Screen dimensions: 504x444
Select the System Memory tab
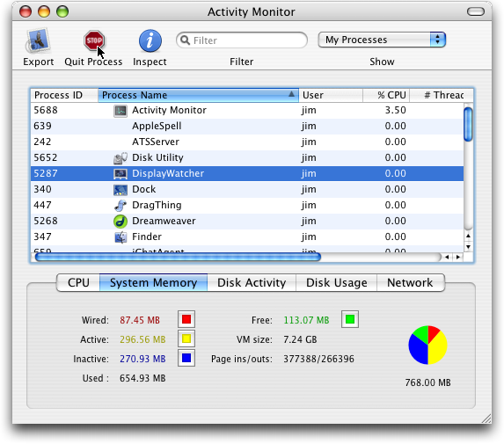[153, 283]
